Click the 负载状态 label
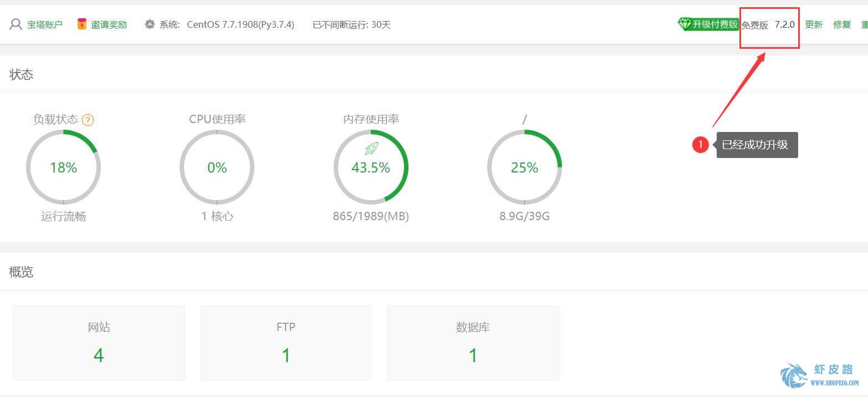 click(55, 119)
